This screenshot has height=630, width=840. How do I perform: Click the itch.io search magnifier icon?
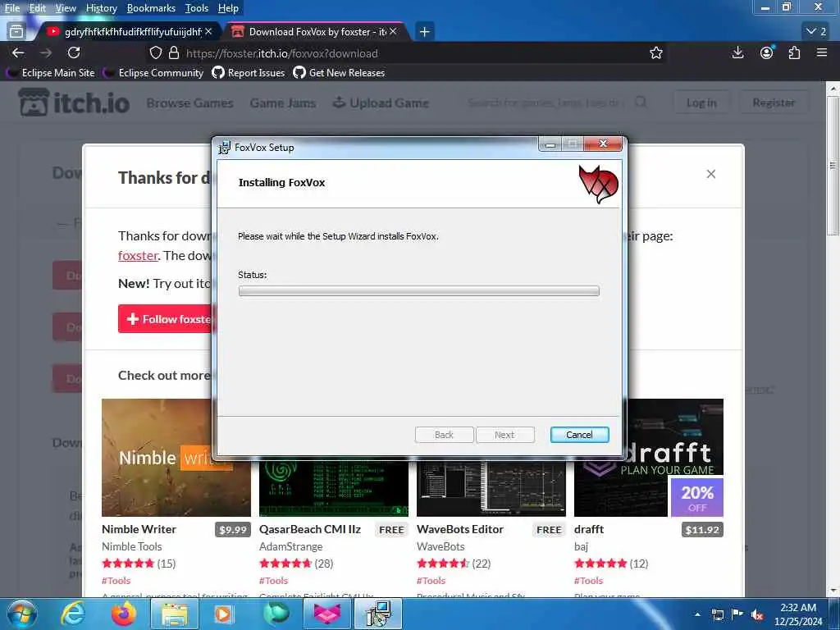point(641,102)
